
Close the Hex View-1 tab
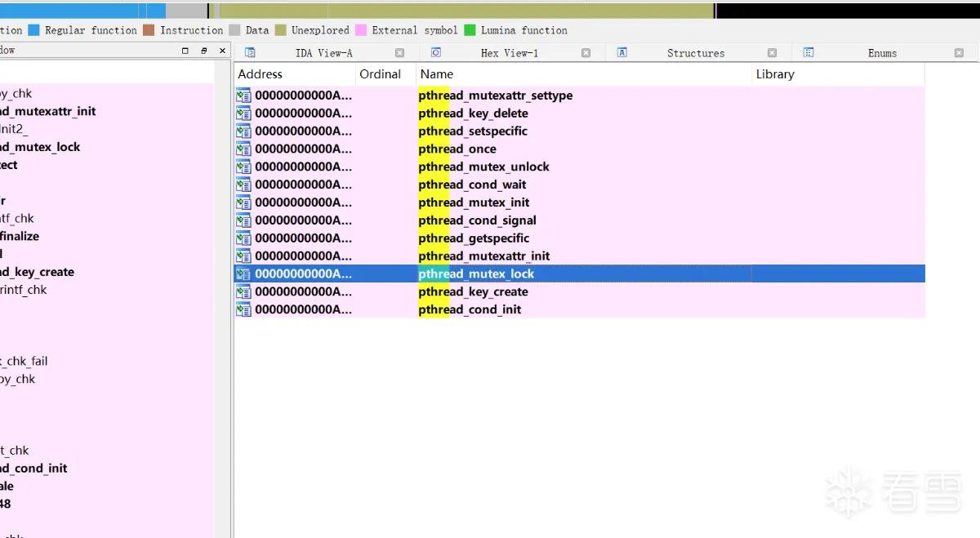click(x=586, y=53)
